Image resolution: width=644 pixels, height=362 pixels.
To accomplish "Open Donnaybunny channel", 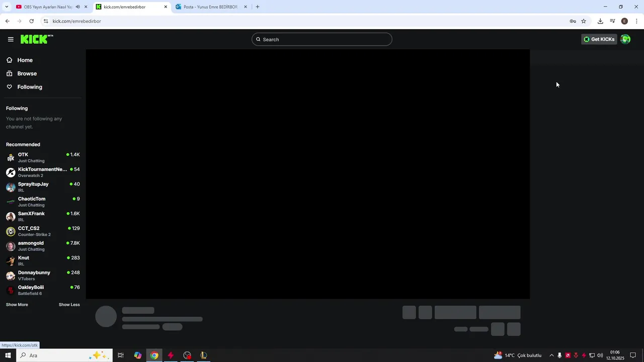I will coord(43,276).
